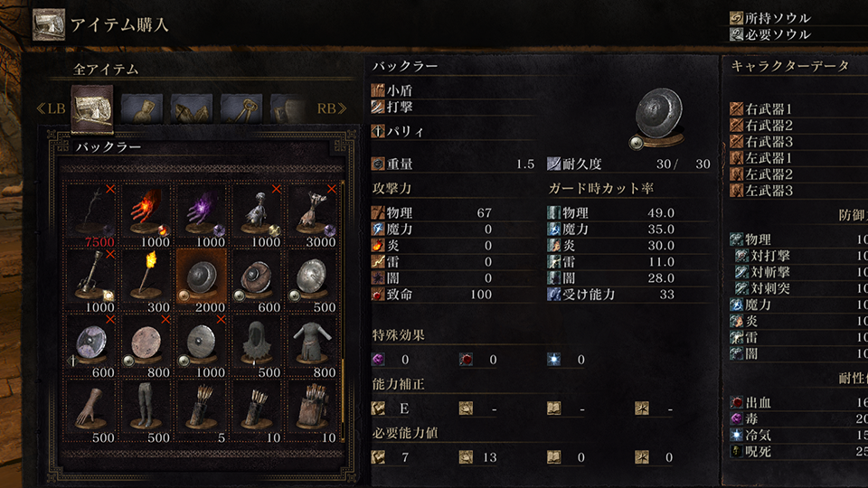Switch to the pouch consumables tab

[x=142, y=108]
